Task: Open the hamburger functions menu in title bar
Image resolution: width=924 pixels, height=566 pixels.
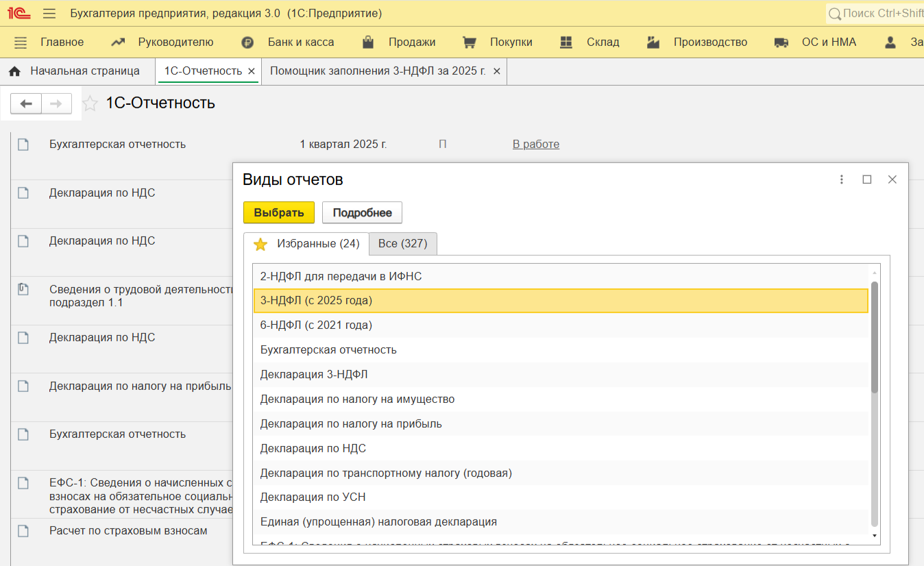Action: coord(49,14)
